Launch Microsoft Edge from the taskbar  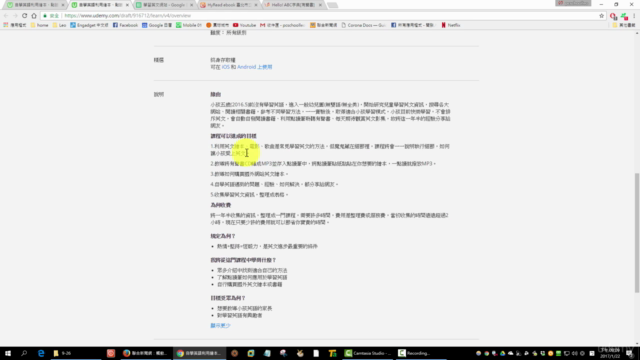click(41, 353)
